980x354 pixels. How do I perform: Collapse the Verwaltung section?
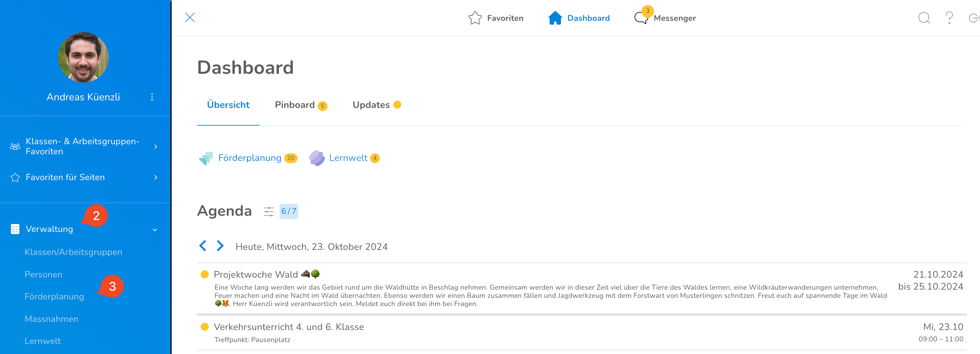(x=155, y=229)
